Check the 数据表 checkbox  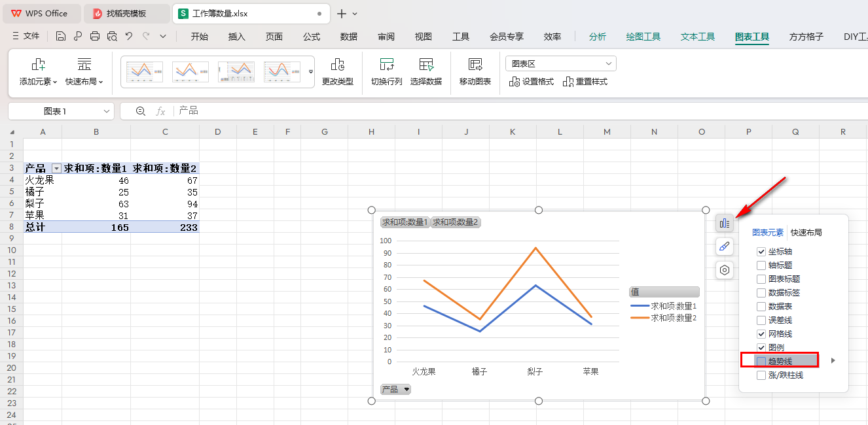[761, 307]
